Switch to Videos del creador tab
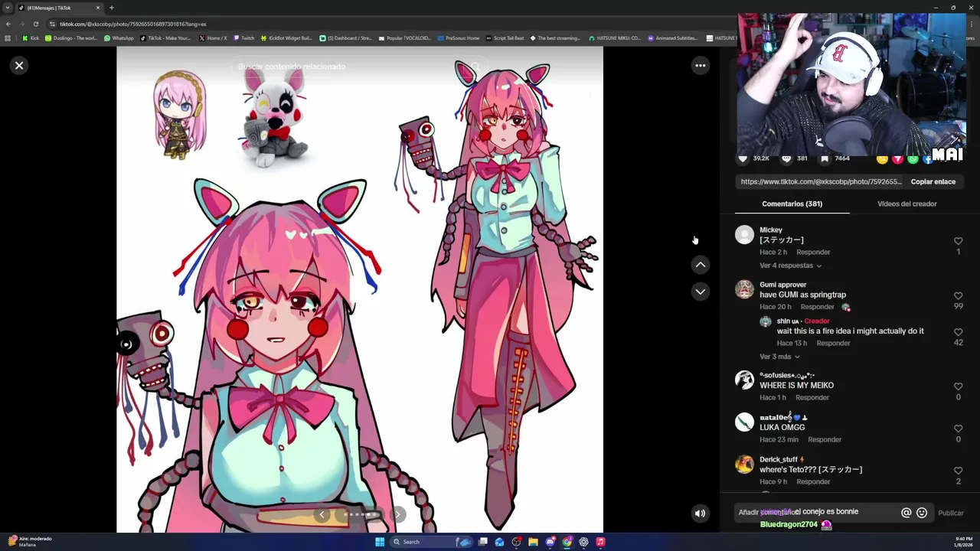Image resolution: width=980 pixels, height=551 pixels. (x=906, y=204)
